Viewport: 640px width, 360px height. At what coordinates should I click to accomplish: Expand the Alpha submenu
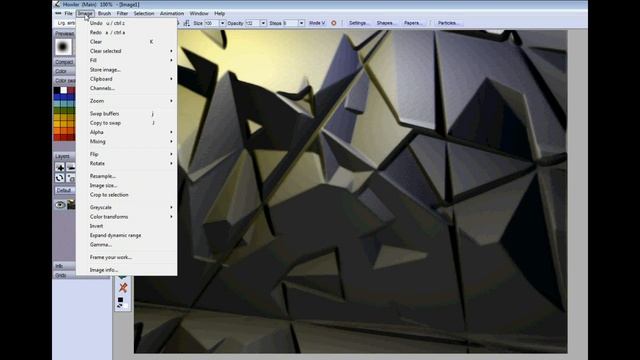point(127,132)
